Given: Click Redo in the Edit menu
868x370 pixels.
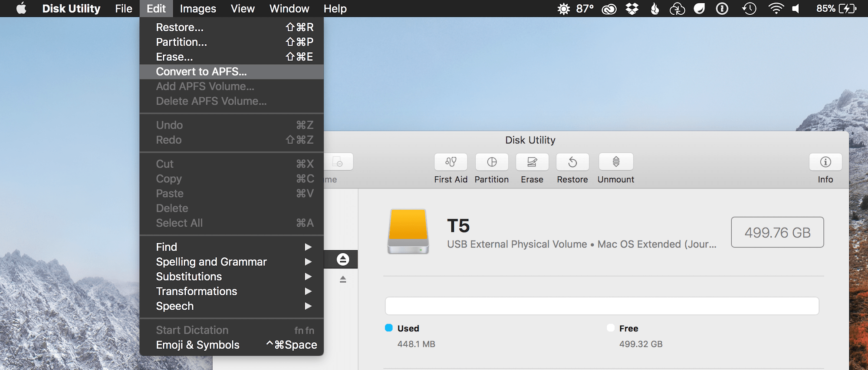Looking at the screenshot, I should pyautogui.click(x=232, y=140).
